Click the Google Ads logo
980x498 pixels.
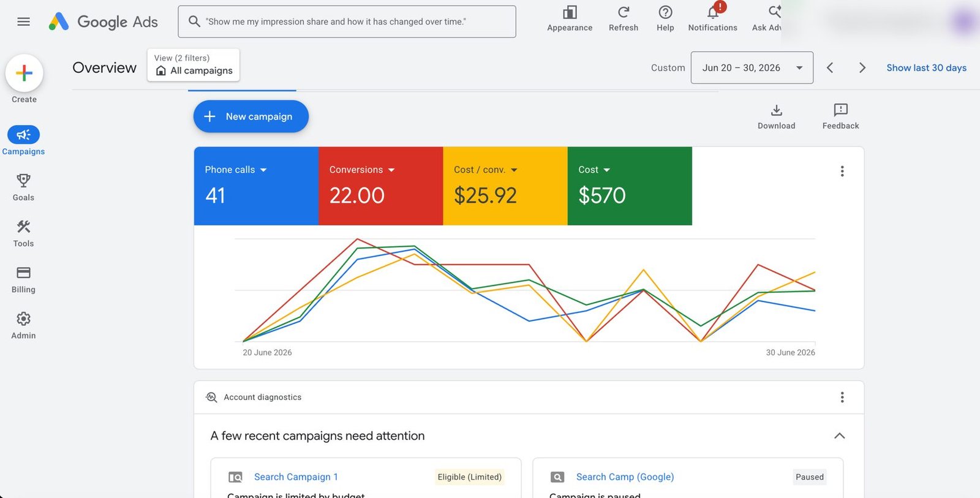click(x=103, y=21)
